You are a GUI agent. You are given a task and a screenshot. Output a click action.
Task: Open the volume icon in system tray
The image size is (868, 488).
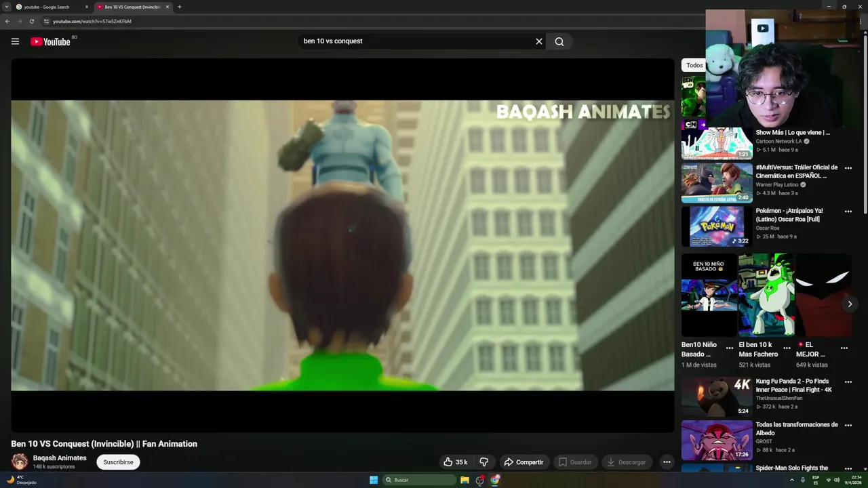click(837, 480)
